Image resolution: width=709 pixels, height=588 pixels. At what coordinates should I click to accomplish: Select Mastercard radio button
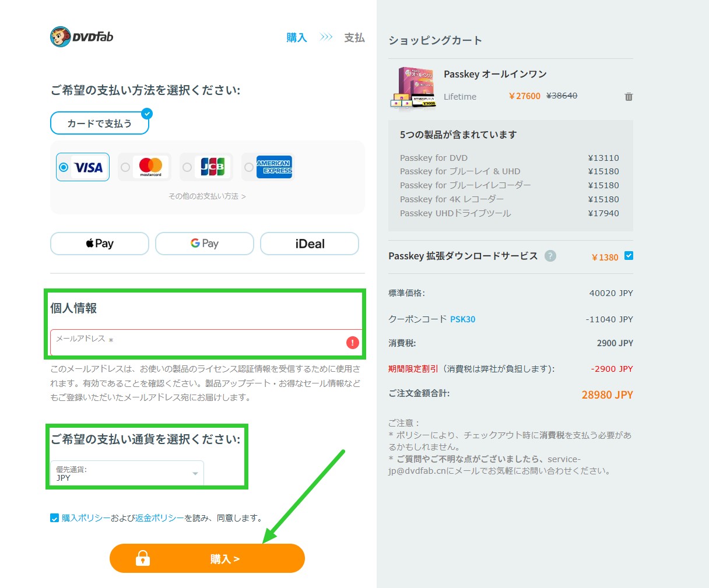coord(125,167)
